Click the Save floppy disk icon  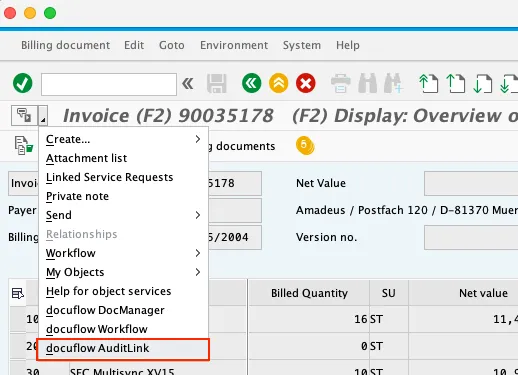coord(217,83)
